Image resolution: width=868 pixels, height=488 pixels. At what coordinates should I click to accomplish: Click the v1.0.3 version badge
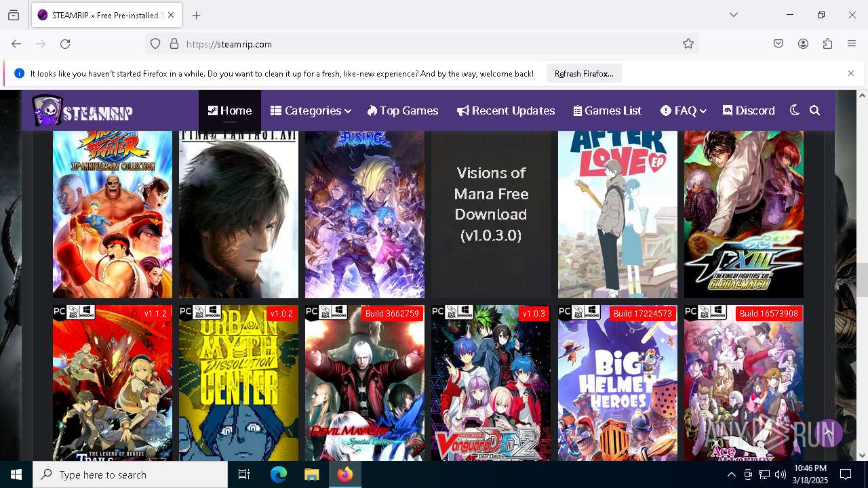534,314
